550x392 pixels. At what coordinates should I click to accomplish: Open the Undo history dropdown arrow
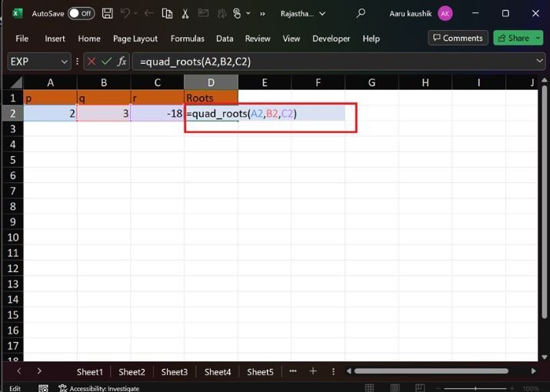click(136, 14)
